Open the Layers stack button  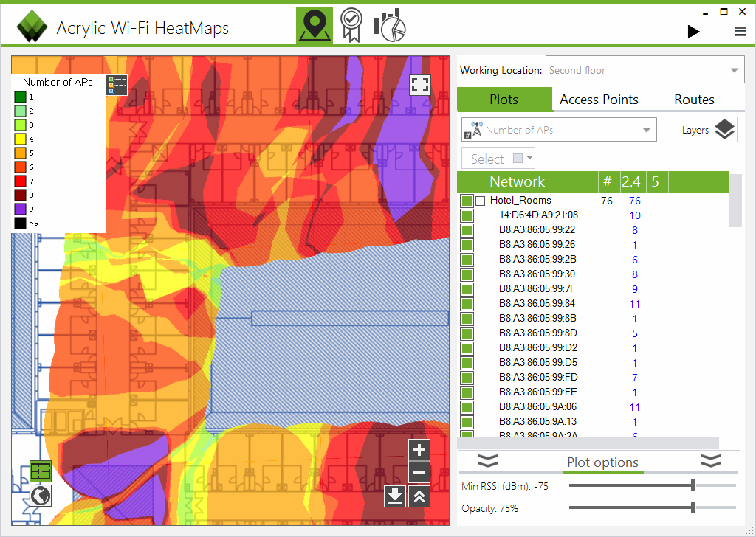click(724, 130)
